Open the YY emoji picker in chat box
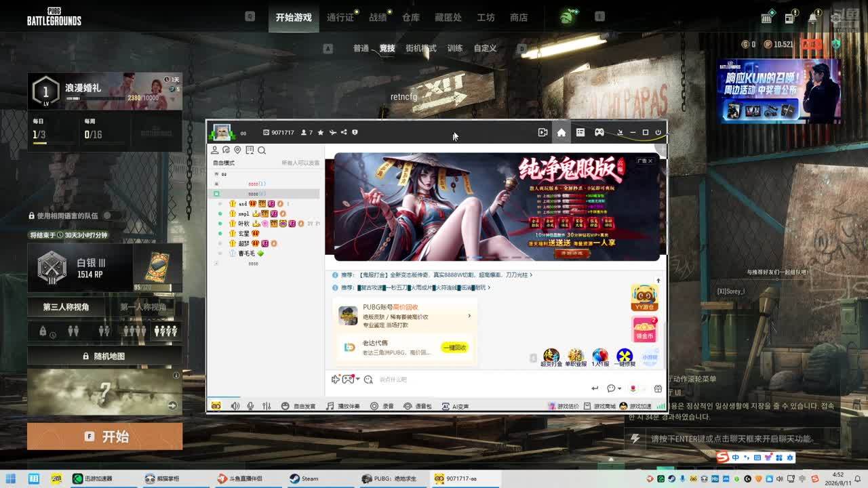The image size is (868, 488). tap(368, 380)
